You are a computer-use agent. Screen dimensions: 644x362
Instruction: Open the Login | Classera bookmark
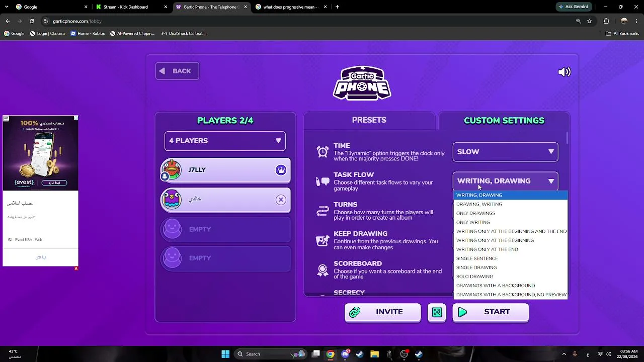[x=47, y=34]
